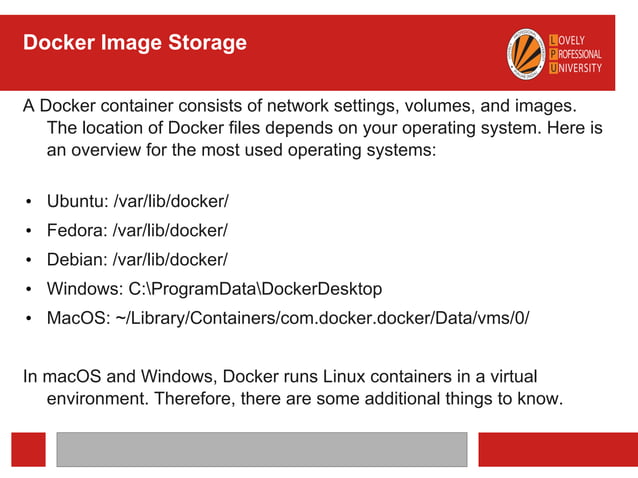Click the small red square in footer

coord(28,450)
